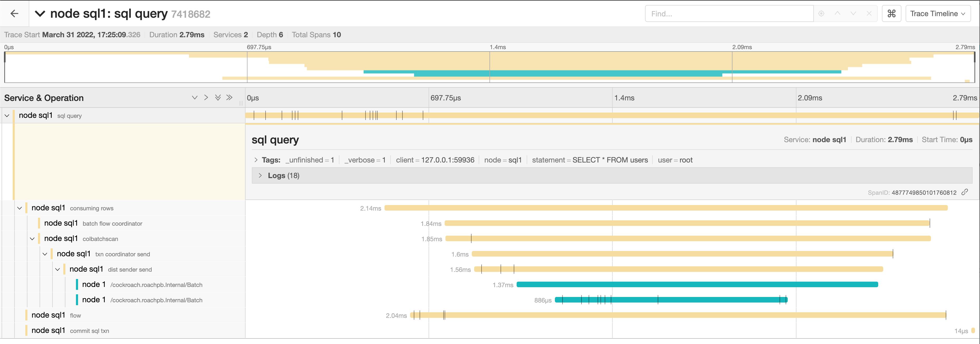Click the focus search matches target icon
The height and width of the screenshot is (344, 980).
821,14
